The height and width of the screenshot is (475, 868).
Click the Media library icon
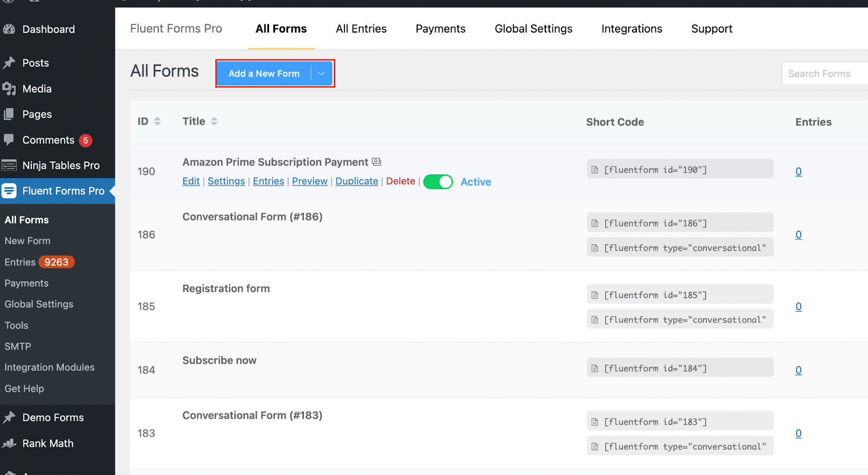(9, 88)
